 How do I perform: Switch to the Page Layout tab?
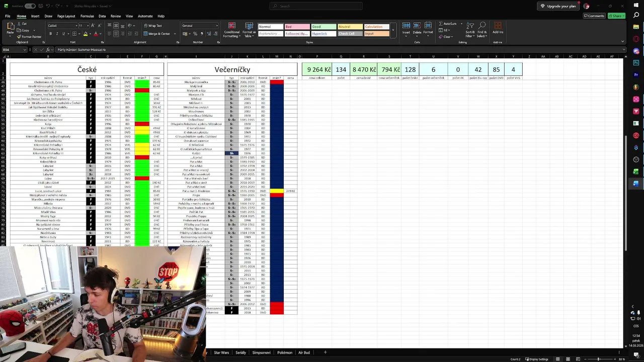click(x=66, y=16)
